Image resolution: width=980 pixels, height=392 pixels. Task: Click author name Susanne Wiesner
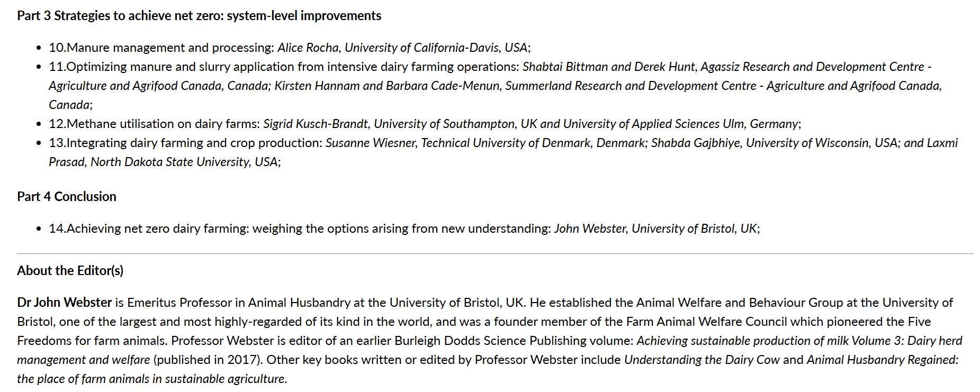tap(371, 143)
